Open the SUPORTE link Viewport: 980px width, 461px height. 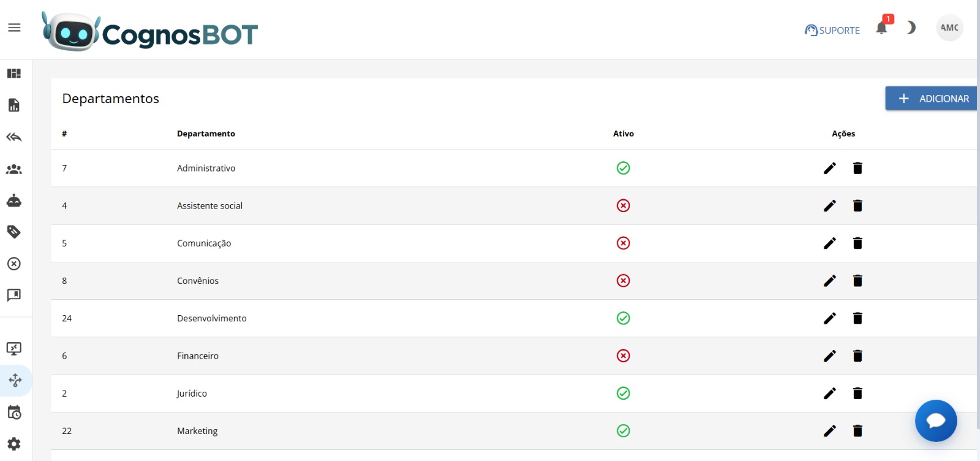pyautogui.click(x=832, y=30)
